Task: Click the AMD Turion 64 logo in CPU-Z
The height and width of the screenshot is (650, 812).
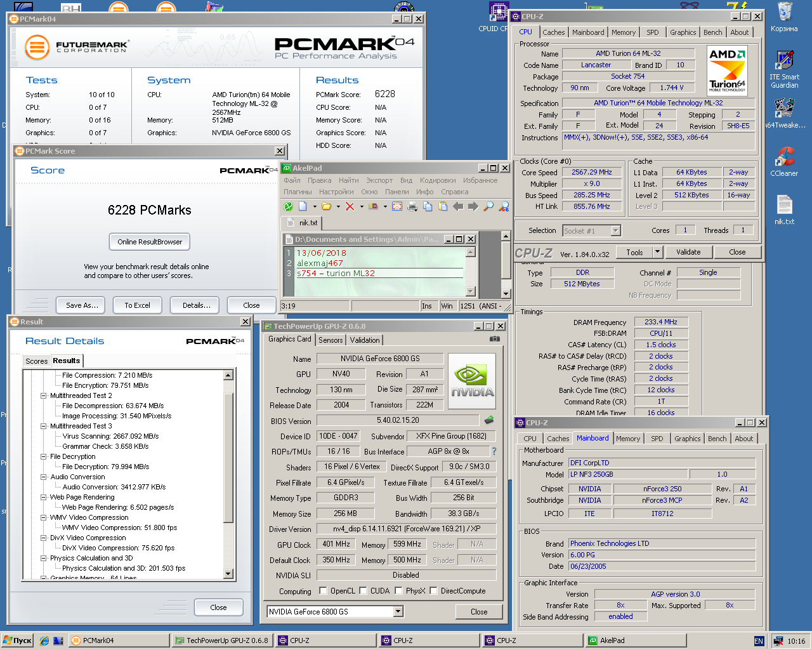Action: tap(728, 70)
